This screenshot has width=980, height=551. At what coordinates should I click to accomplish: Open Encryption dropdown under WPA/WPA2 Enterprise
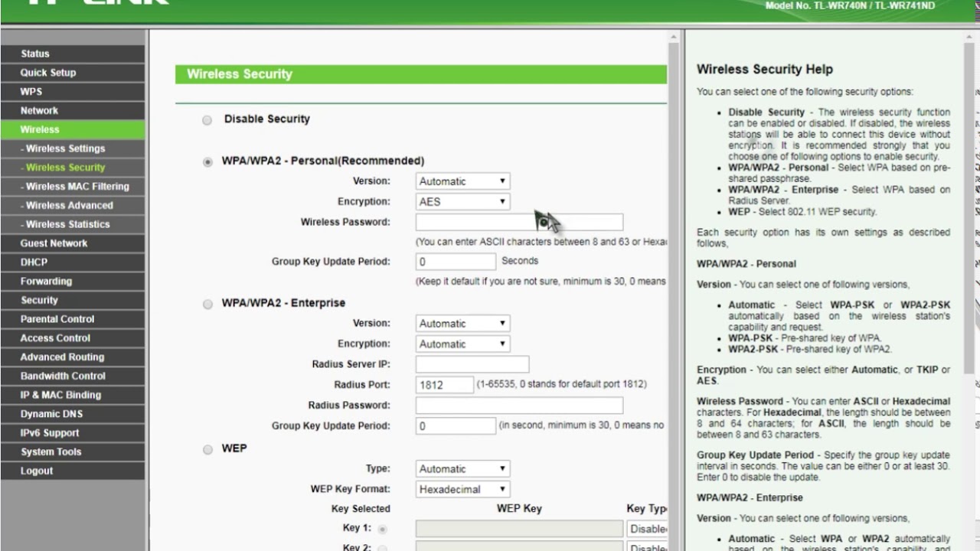(462, 344)
